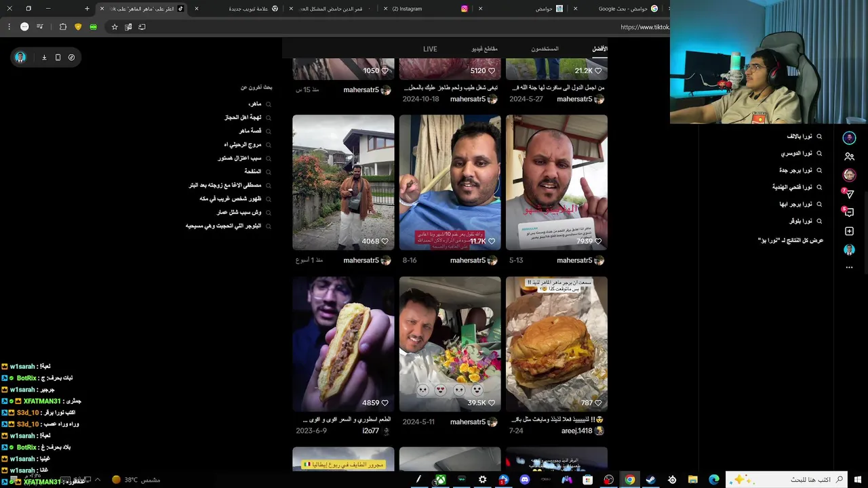Screen dimensions: 868x488
Task: Click عرض كل النتائج لـ "نورا بز"
Action: point(791,241)
